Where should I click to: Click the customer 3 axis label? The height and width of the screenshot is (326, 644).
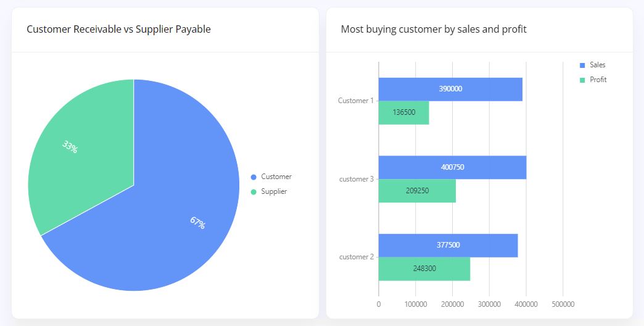point(356,179)
